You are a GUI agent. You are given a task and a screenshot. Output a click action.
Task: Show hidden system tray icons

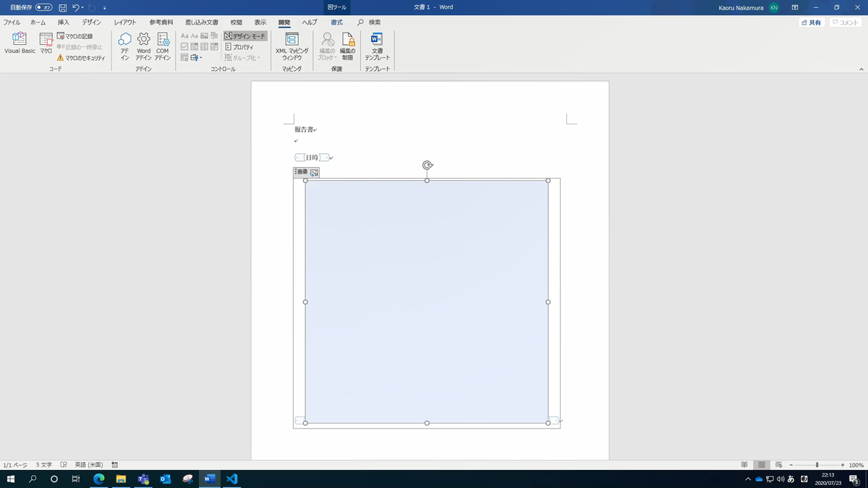(x=748, y=479)
